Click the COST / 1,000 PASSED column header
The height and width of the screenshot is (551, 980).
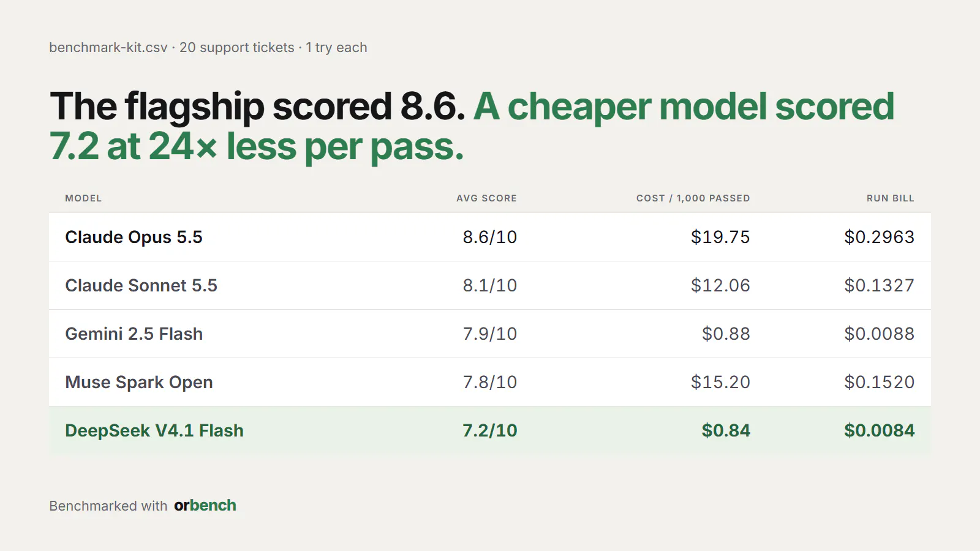[693, 198]
